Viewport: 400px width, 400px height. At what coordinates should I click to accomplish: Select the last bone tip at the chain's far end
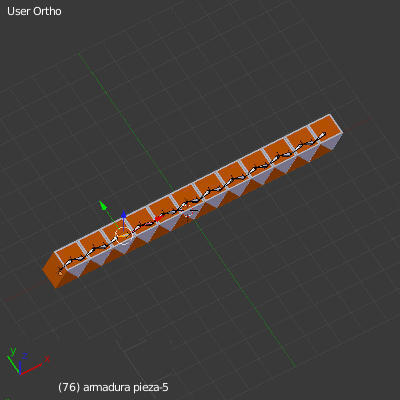click(323, 134)
